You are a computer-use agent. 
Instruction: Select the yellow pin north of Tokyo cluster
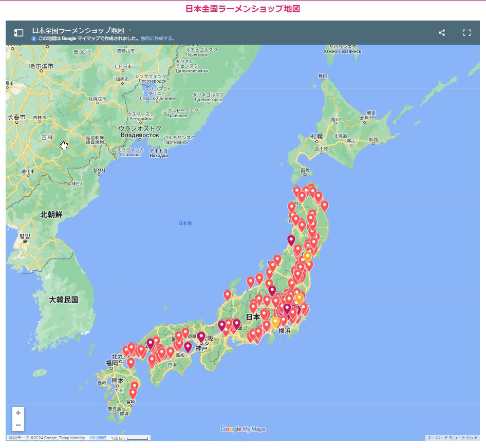pyautogui.click(x=299, y=298)
